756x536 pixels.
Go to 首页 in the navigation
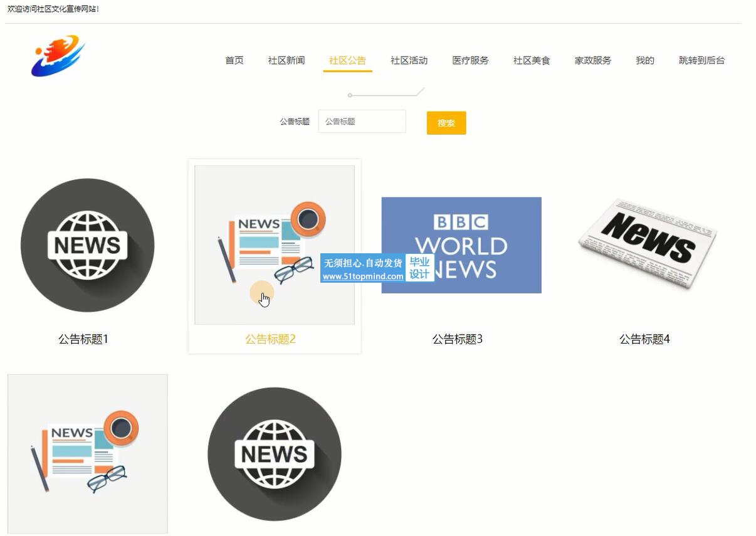(x=234, y=60)
